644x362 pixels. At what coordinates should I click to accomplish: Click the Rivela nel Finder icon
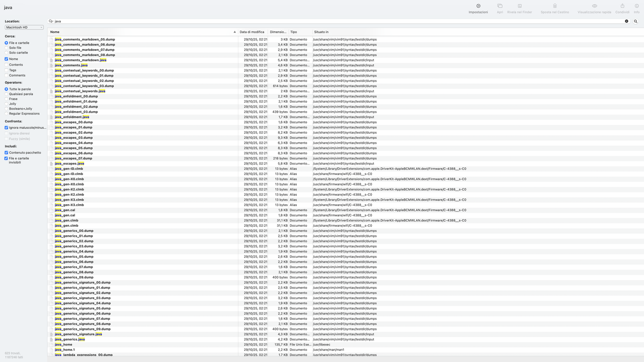(x=519, y=9)
